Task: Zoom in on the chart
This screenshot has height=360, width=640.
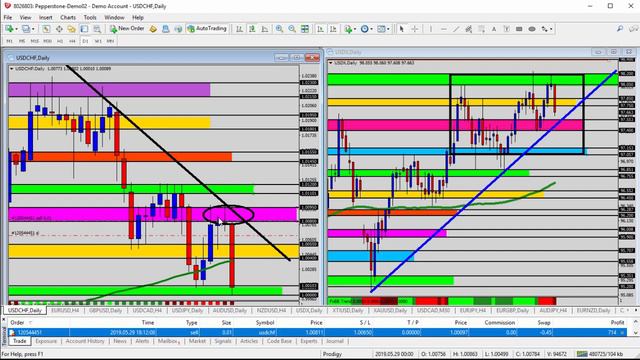Action: click(279, 29)
